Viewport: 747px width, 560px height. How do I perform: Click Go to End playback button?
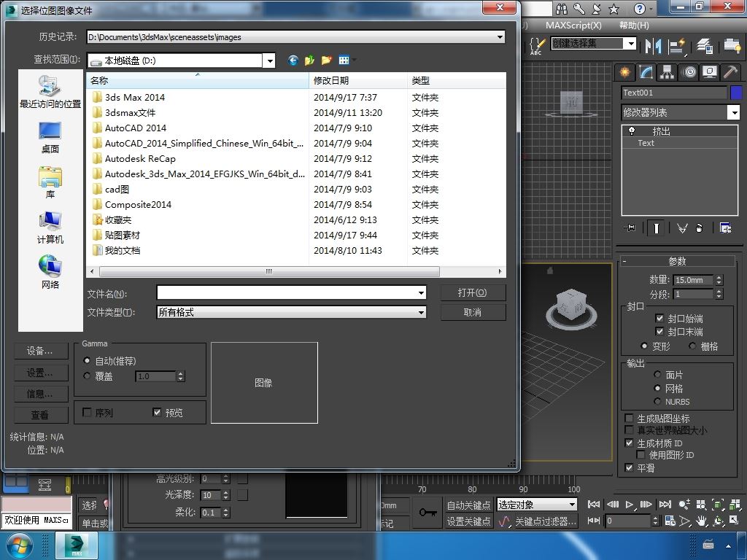tap(665, 505)
